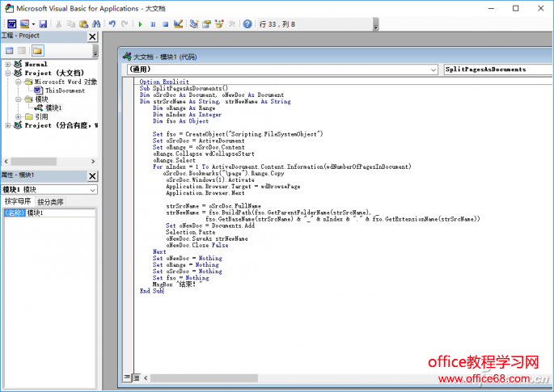Close the 工程 - Project panel
The height and width of the screenshot is (392, 554).
[92, 36]
